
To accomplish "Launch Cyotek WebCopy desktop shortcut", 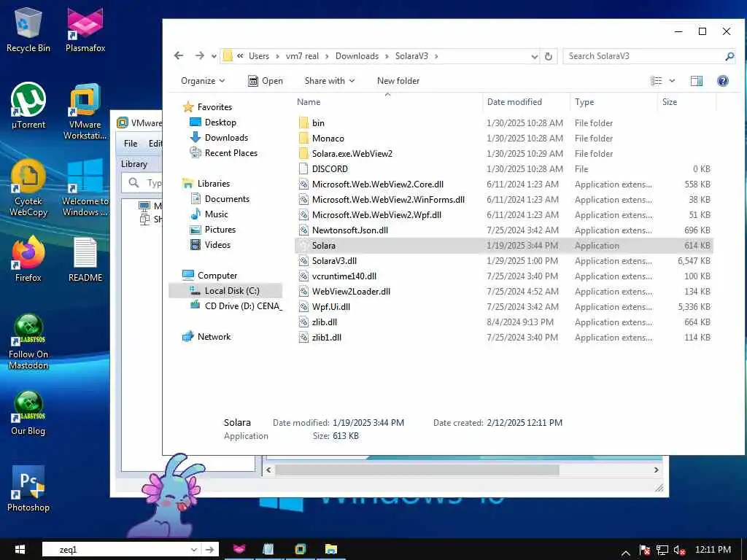I will [x=28, y=188].
